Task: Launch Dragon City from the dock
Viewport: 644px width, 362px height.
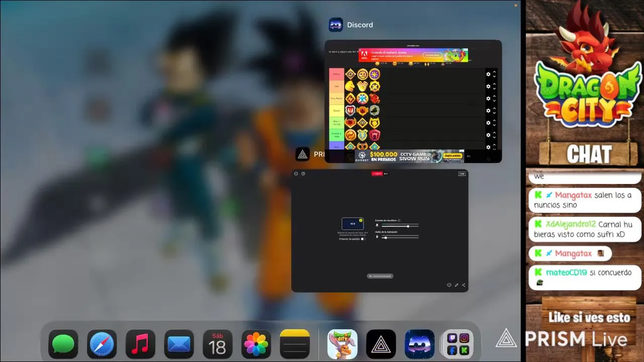Action: [343, 344]
